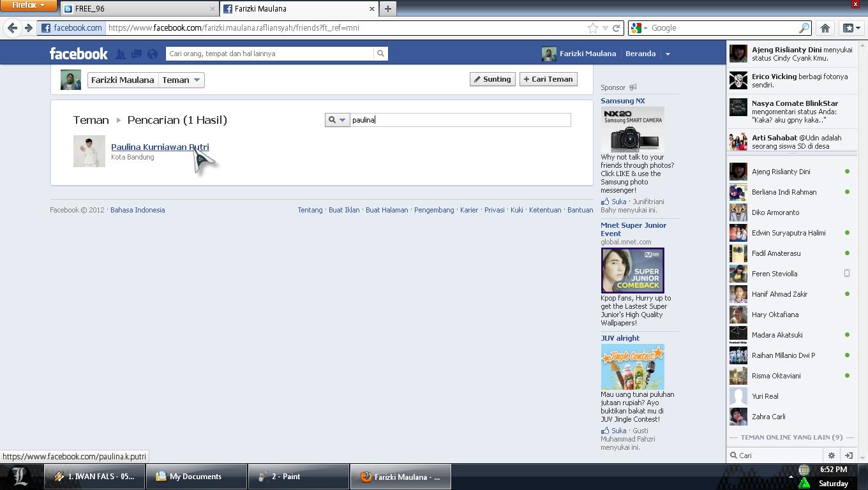Open the Bahasa Indonesia language link
The image size is (868, 490).
(x=137, y=210)
